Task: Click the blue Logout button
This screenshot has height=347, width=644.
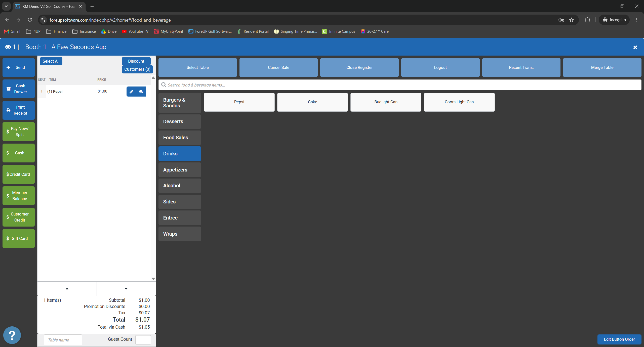Action: (440, 67)
